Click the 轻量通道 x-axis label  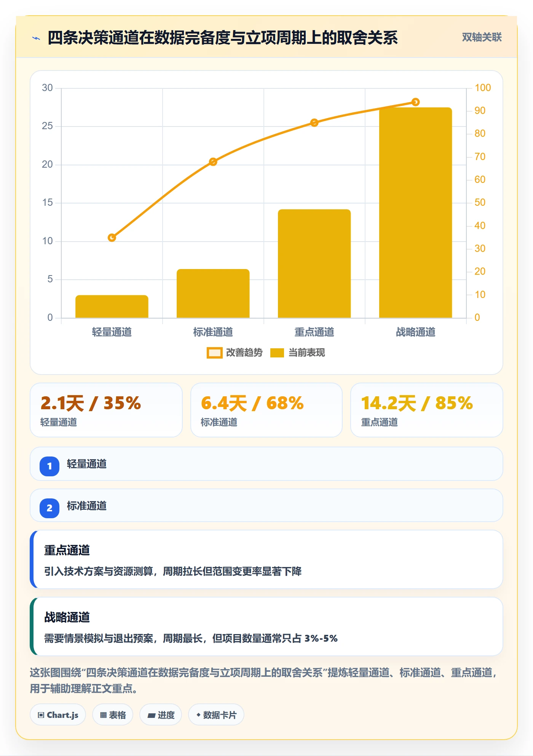tap(112, 332)
